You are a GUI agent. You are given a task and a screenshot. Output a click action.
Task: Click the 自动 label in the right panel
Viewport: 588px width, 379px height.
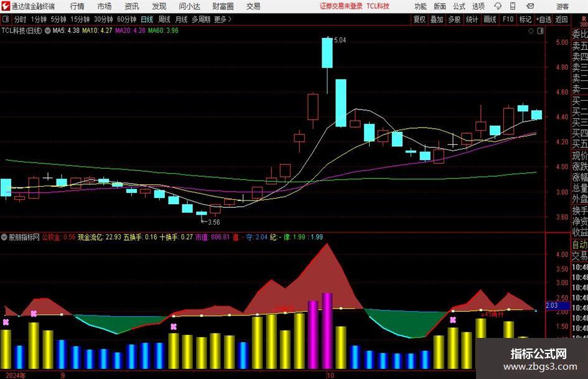(x=579, y=245)
